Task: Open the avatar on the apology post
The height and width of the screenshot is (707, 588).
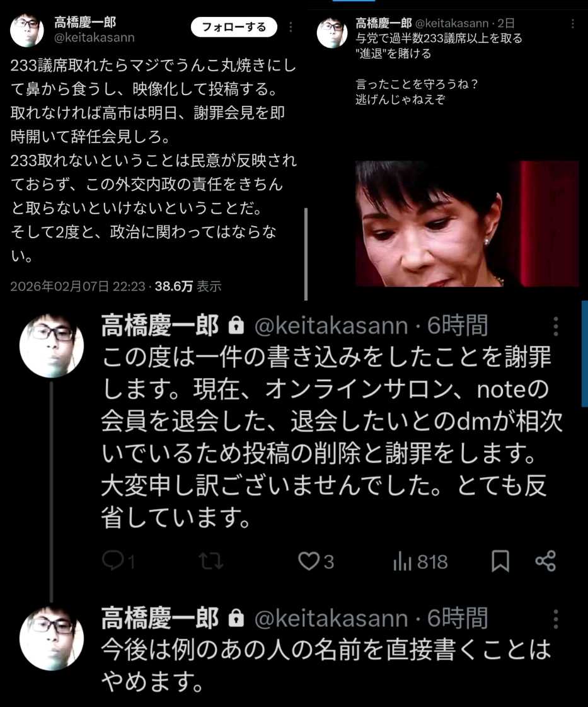Action: (x=52, y=346)
